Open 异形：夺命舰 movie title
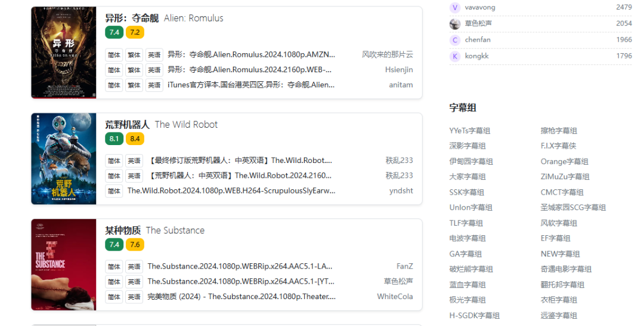The width and height of the screenshot is (644, 326). pos(132,18)
